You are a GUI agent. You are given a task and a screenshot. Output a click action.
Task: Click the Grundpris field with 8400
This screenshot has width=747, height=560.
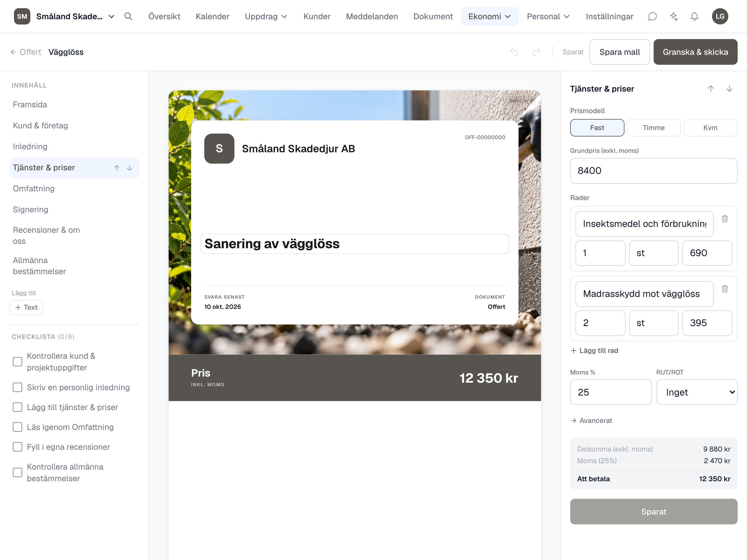click(653, 171)
